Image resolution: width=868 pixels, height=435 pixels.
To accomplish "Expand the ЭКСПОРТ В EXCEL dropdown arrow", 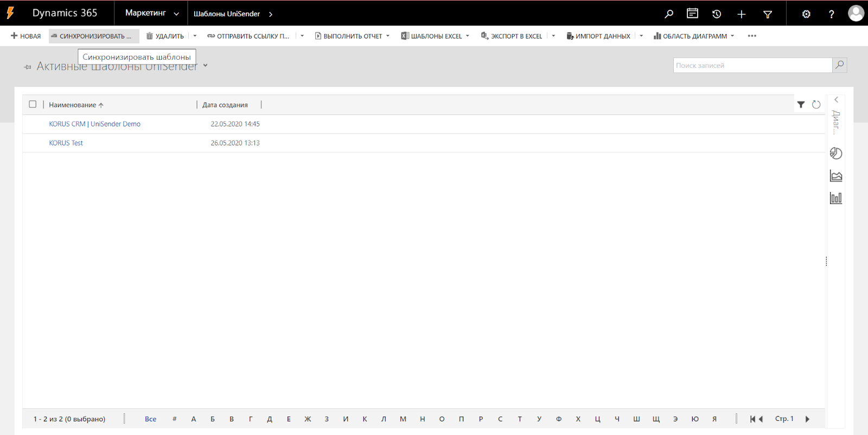I will point(553,36).
